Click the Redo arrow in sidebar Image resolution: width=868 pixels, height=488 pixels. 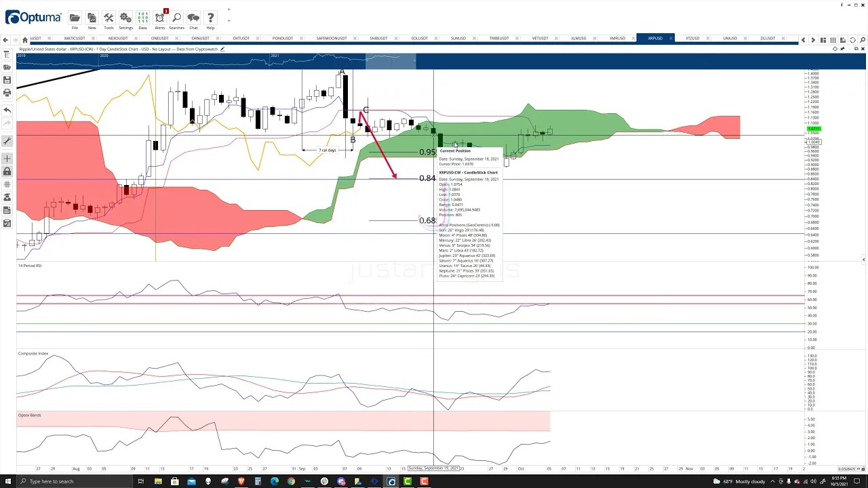[7, 124]
